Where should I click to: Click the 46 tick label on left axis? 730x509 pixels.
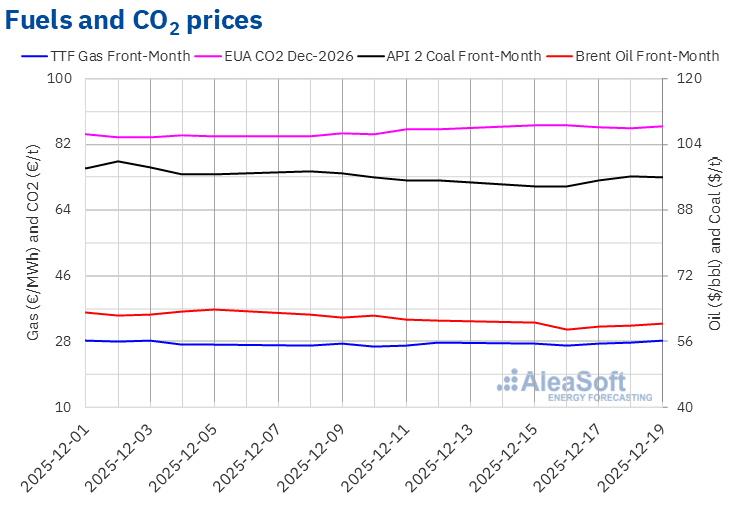[65, 275]
